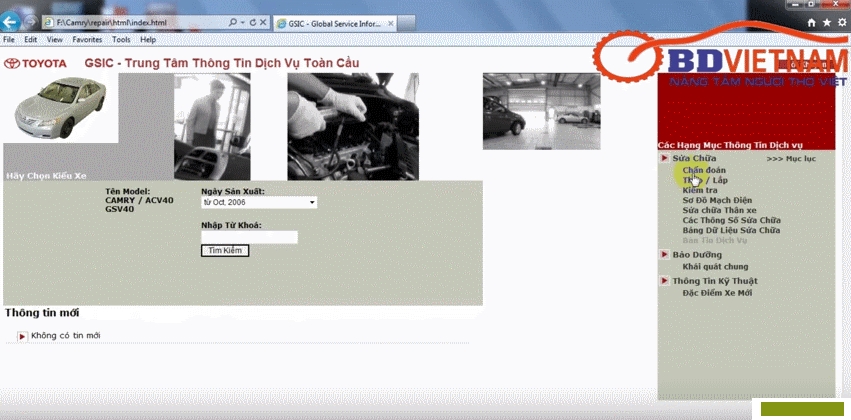Open the Sửa chữa Thân xe link
This screenshot has width=851, height=420.
(719, 210)
